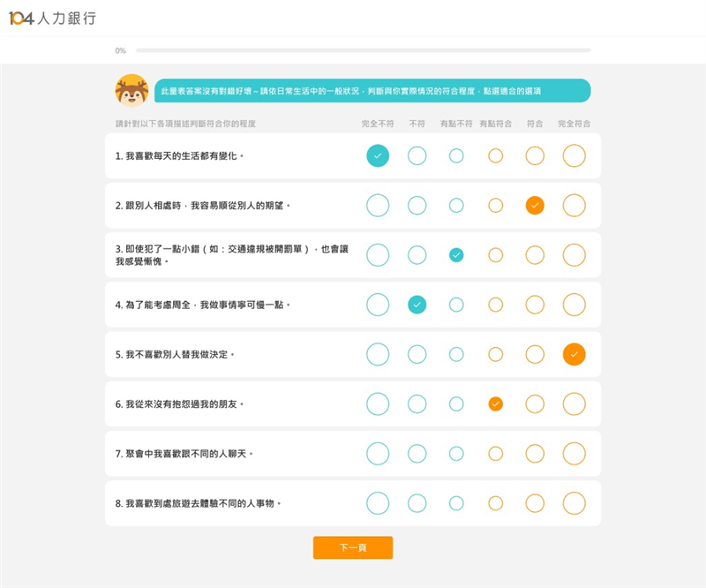Pick 有點符合 for question 8

496,503
